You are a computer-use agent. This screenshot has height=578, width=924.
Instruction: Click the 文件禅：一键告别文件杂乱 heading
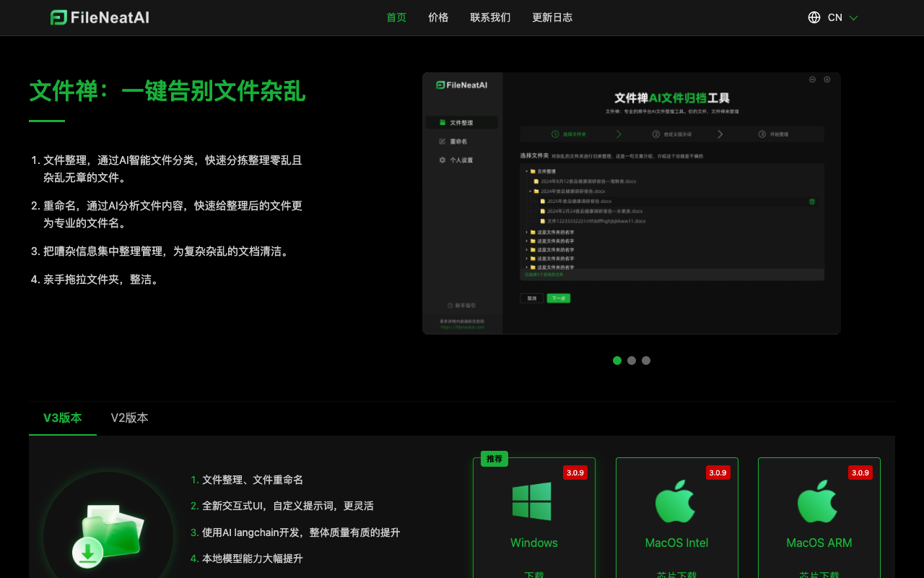click(167, 92)
